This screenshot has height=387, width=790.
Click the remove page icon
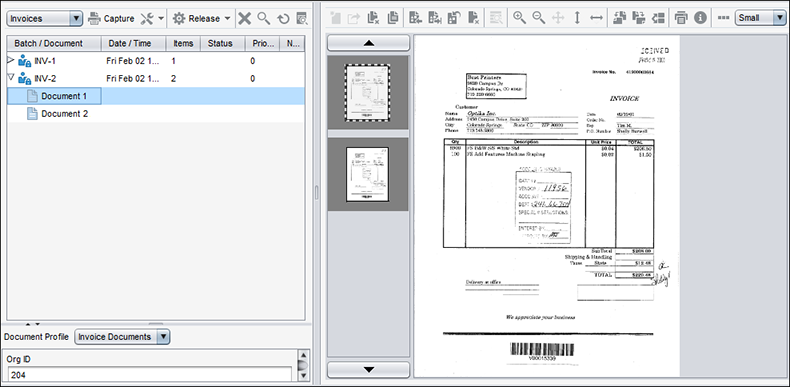pyautogui.click(x=473, y=18)
